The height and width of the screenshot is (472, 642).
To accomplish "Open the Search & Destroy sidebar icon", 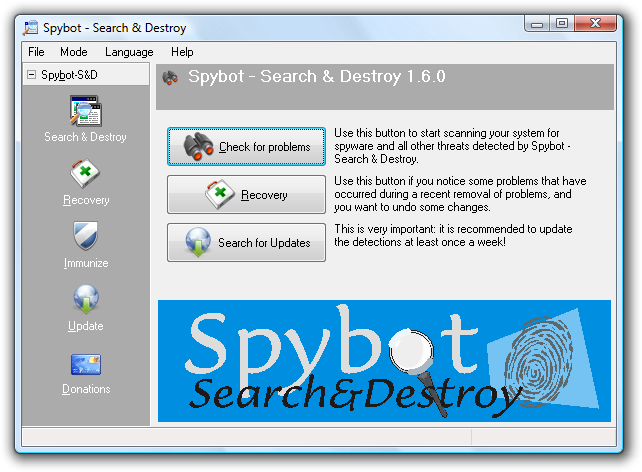I will pos(86,111).
